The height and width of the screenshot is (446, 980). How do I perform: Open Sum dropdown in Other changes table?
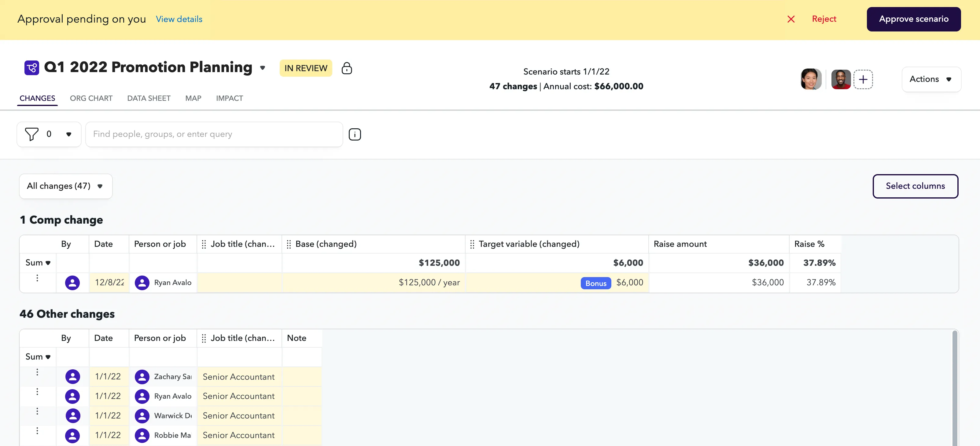[38, 357]
